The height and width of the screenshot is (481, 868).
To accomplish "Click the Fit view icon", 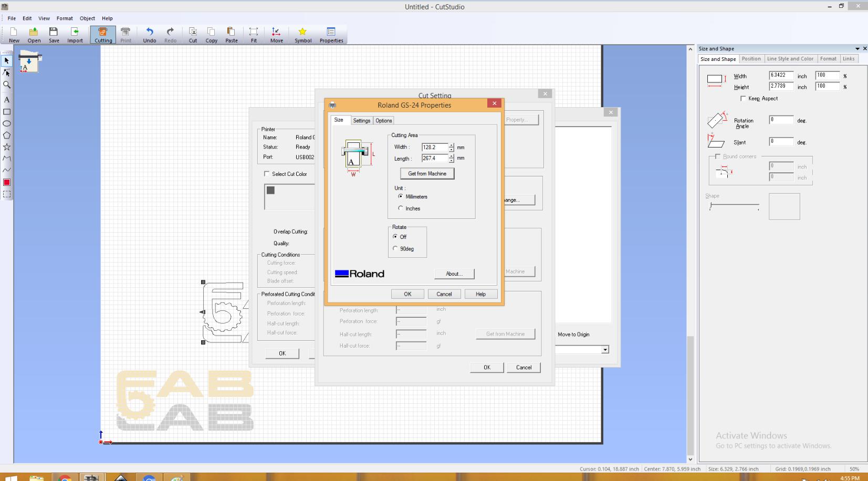I will [x=254, y=35].
